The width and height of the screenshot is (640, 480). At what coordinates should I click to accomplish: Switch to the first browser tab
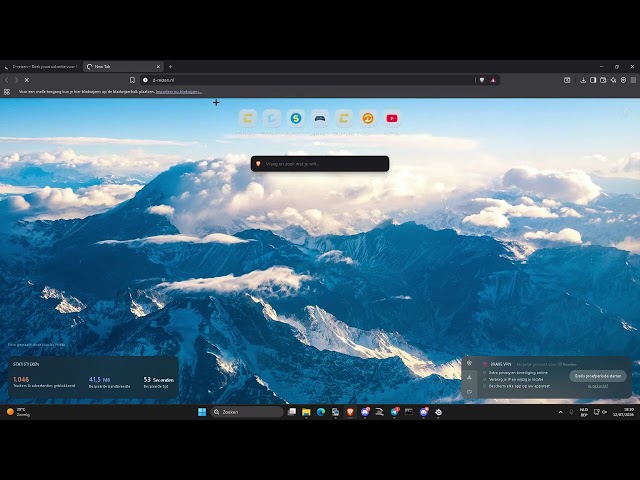pyautogui.click(x=41, y=67)
